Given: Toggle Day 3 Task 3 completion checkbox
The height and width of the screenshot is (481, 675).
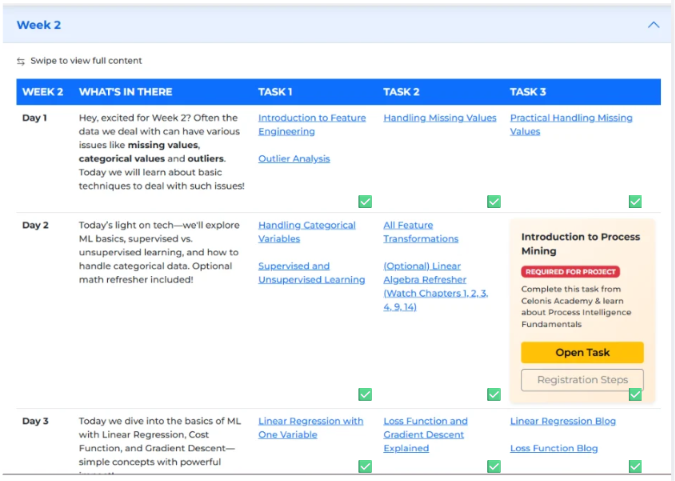Looking at the screenshot, I should click(635, 466).
